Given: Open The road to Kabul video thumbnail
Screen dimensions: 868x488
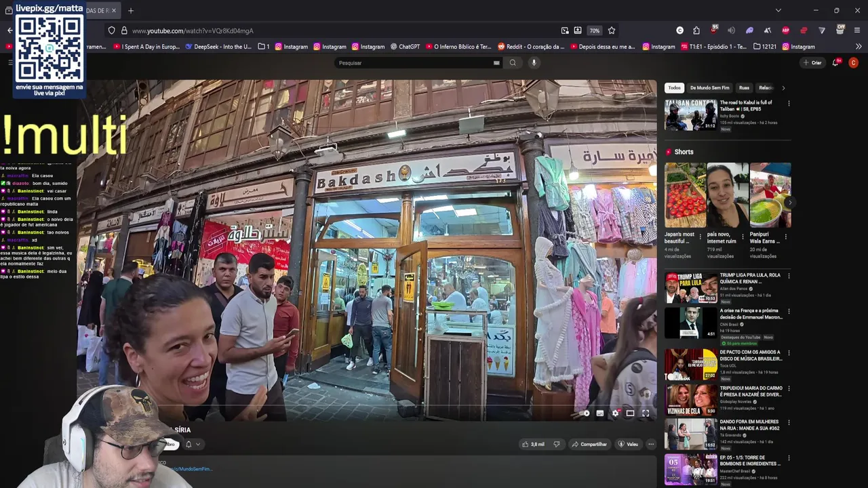Looking at the screenshot, I should (690, 115).
